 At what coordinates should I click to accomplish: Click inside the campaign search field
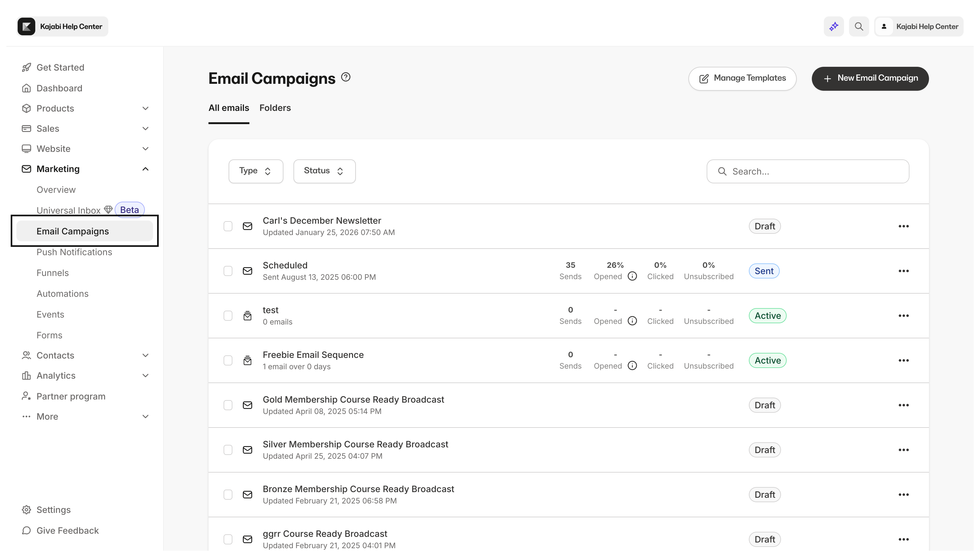coord(807,171)
